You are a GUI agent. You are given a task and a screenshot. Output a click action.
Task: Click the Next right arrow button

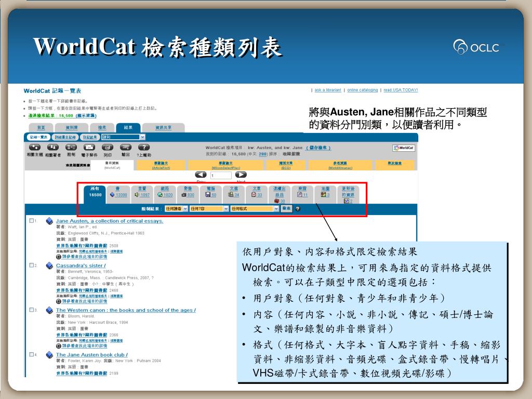coord(241,175)
